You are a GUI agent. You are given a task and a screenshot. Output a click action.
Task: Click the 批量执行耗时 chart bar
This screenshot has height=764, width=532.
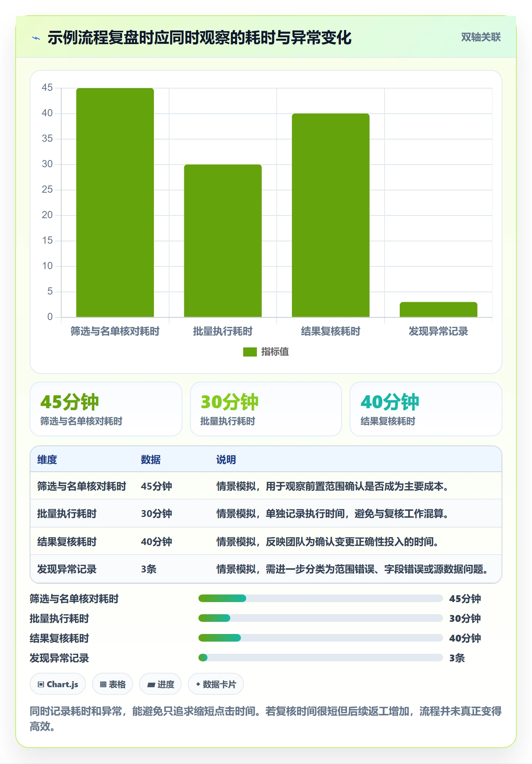coord(223,241)
